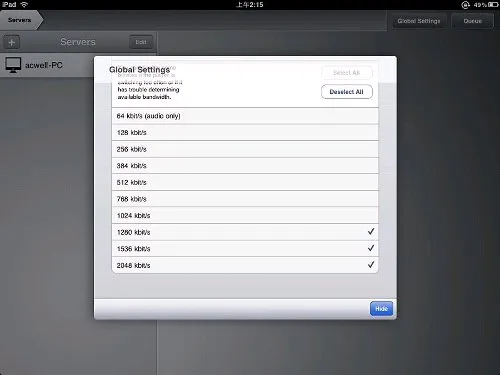
Task: Enable the 512 kbit/s bitrate
Action: [245, 182]
